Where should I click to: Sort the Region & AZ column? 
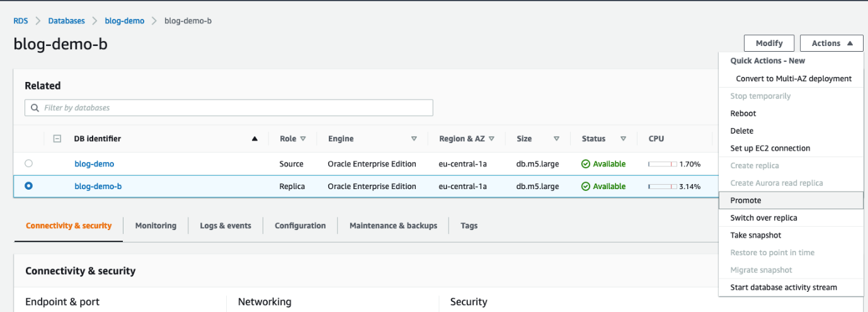coord(491,139)
